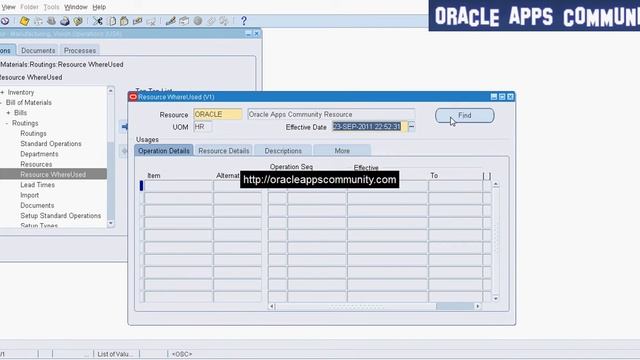
Task: Click the Delete Record toolbar icon
Action: click(151, 21)
